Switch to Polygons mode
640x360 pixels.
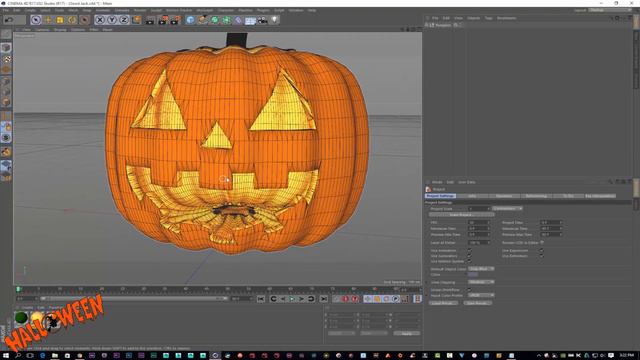coord(6,102)
